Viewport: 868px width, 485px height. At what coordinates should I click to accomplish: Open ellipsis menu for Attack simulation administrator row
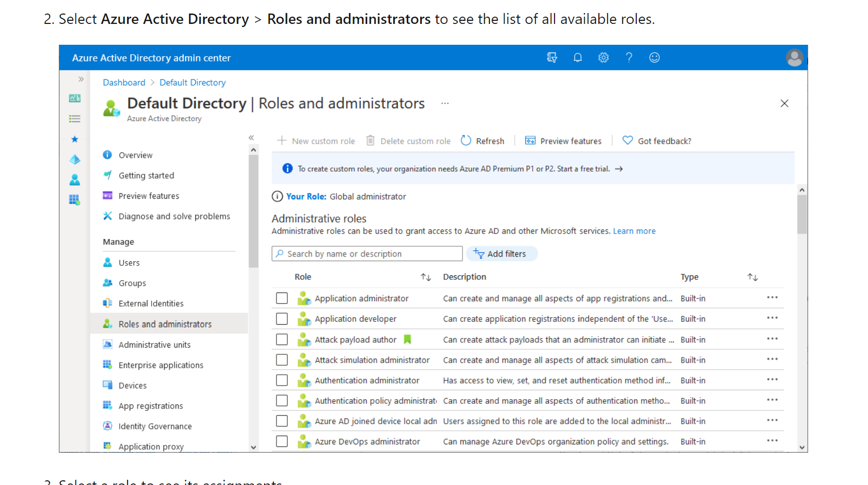[x=772, y=359]
